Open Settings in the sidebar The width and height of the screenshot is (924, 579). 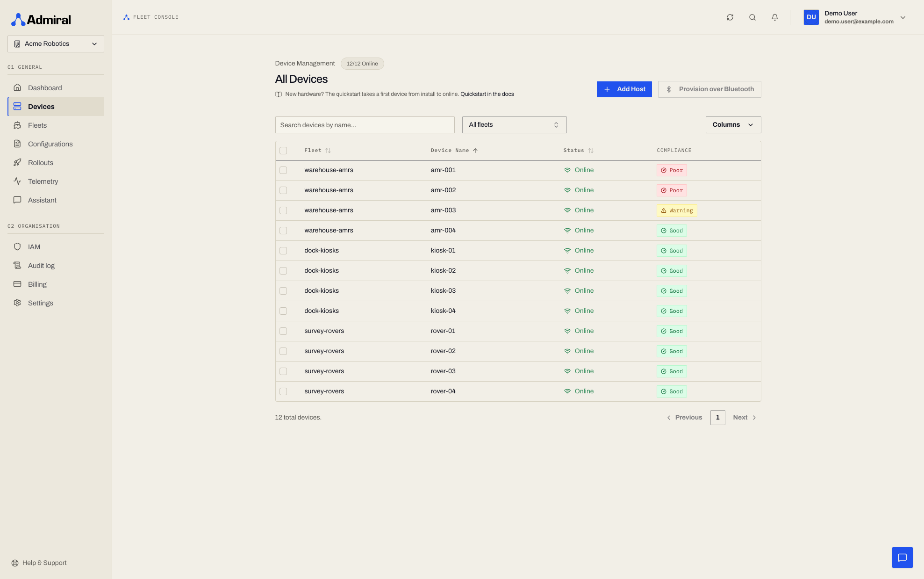click(56, 303)
